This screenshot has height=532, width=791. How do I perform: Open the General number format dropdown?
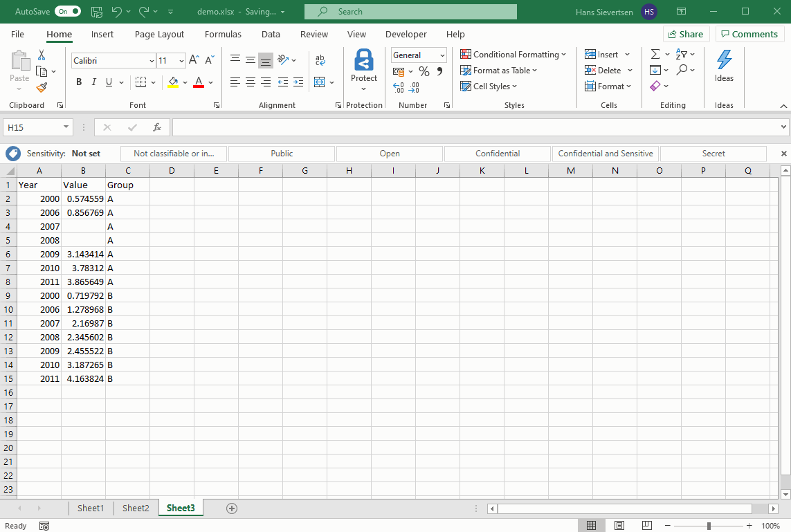[x=441, y=55]
